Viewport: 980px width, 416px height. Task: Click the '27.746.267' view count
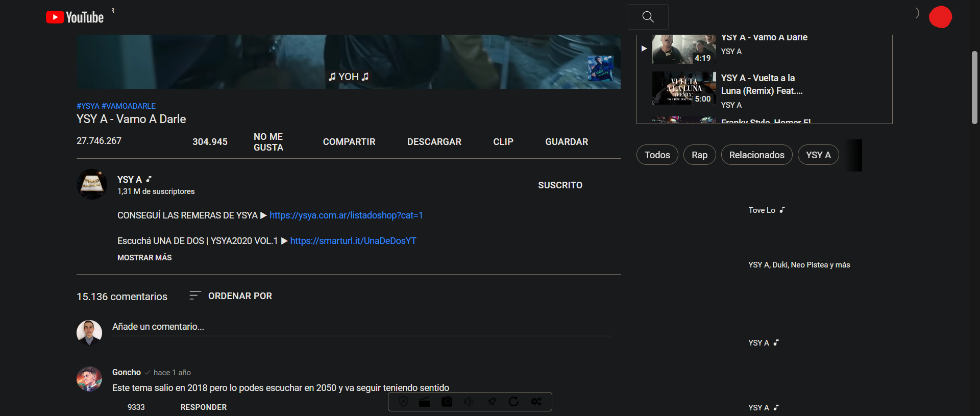point(99,141)
